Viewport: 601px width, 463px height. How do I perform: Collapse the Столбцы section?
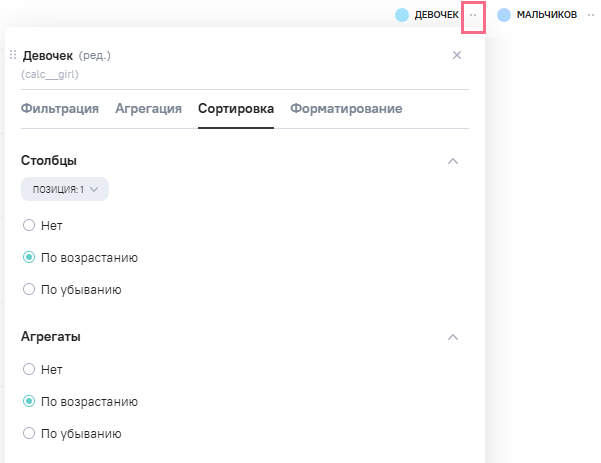coord(453,161)
